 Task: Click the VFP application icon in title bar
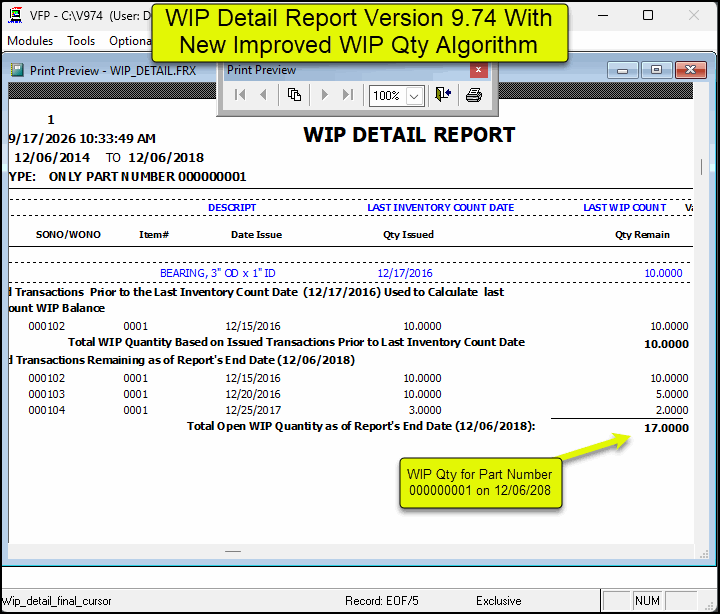tap(16, 15)
